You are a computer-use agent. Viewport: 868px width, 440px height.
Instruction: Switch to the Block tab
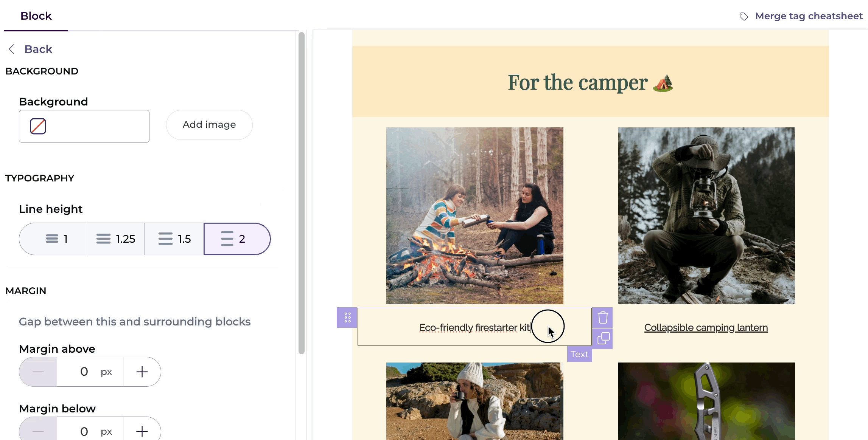(x=36, y=16)
